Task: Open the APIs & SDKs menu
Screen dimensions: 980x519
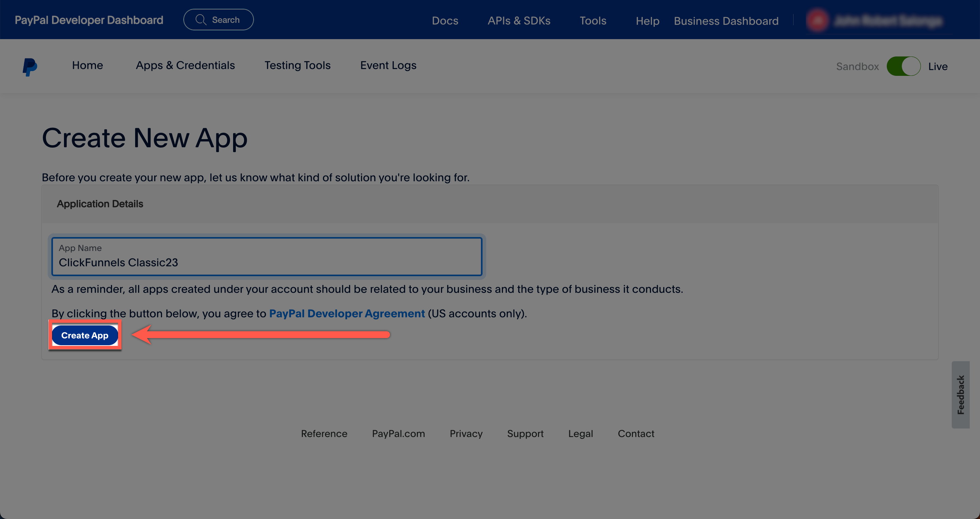Action: point(519,20)
